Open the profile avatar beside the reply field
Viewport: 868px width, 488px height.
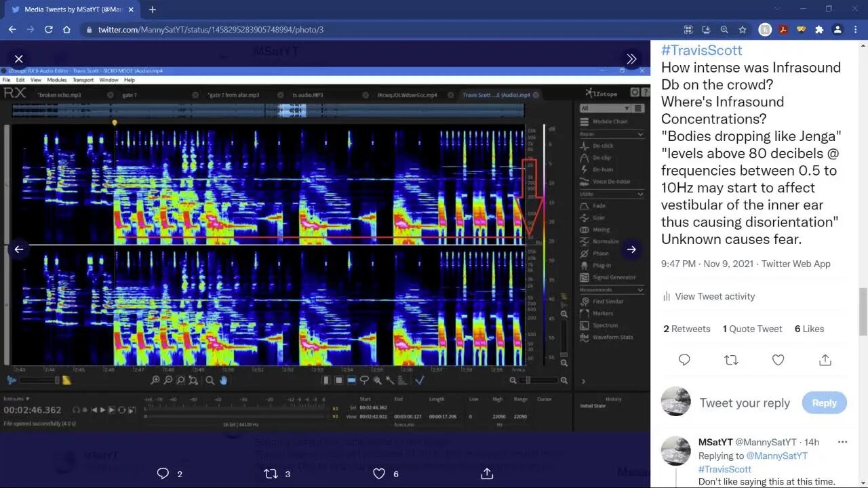point(676,401)
